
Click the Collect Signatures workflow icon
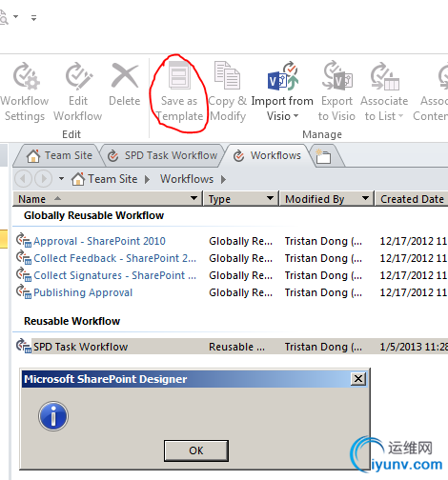pyautogui.click(x=24, y=274)
